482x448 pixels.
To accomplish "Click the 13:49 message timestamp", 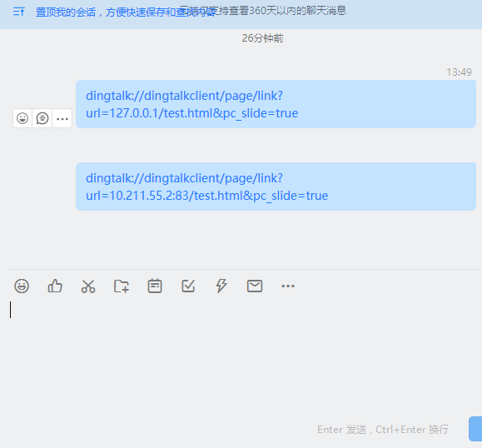I will point(459,72).
